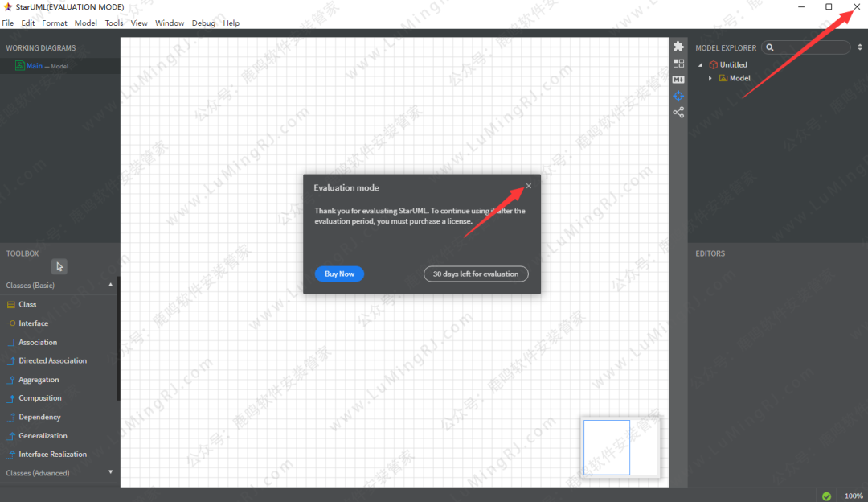Open the Tools menu
Image resolution: width=868 pixels, height=502 pixels.
pos(114,23)
